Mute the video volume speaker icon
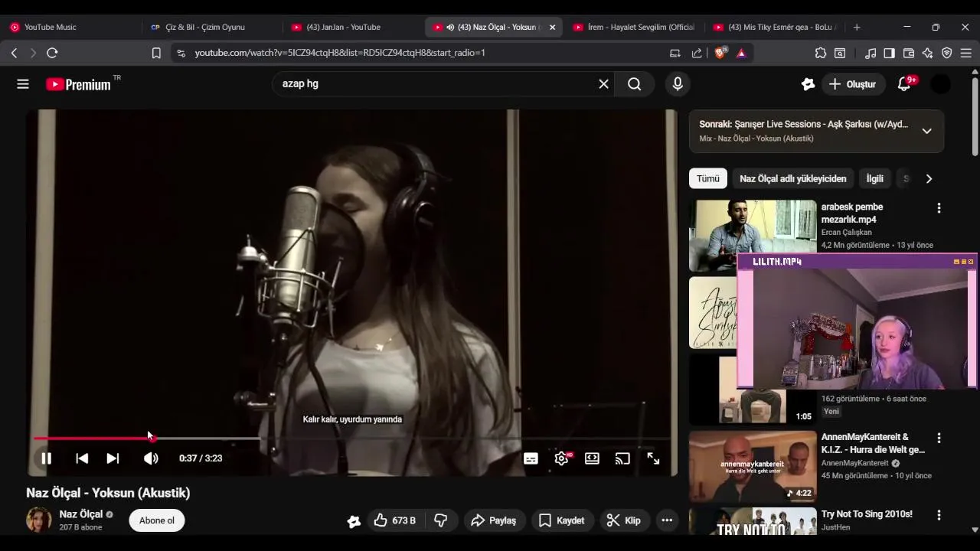 151,458
